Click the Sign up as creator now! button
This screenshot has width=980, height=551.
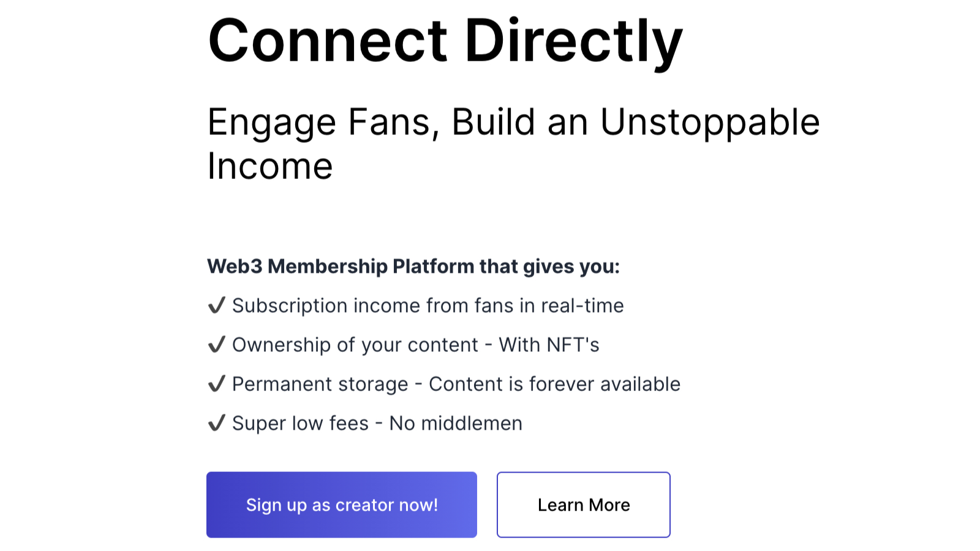[x=342, y=504]
